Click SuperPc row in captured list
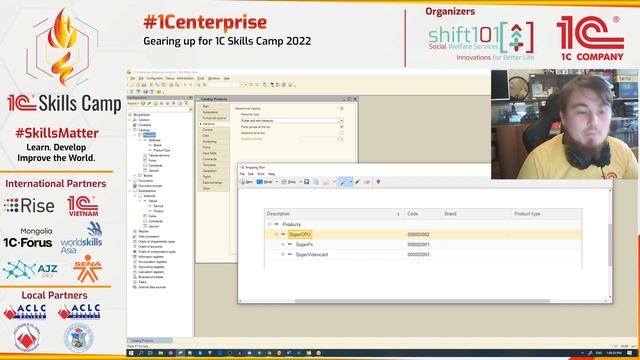 pos(423,244)
